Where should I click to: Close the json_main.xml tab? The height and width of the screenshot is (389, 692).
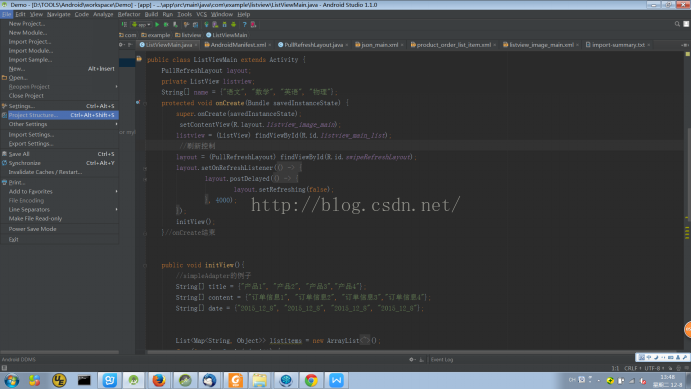coord(402,45)
